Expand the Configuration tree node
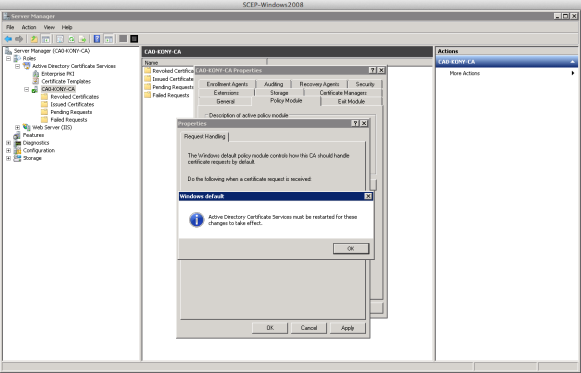 [x=8, y=150]
